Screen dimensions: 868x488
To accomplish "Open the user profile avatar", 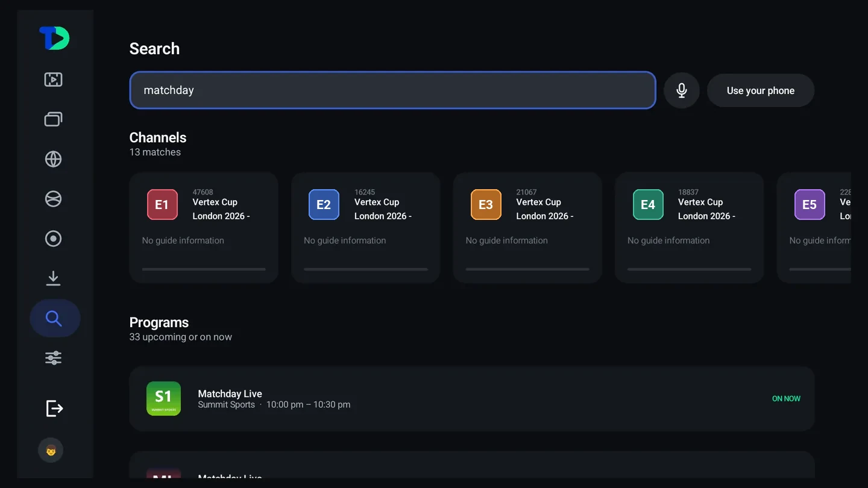I will coord(51,450).
